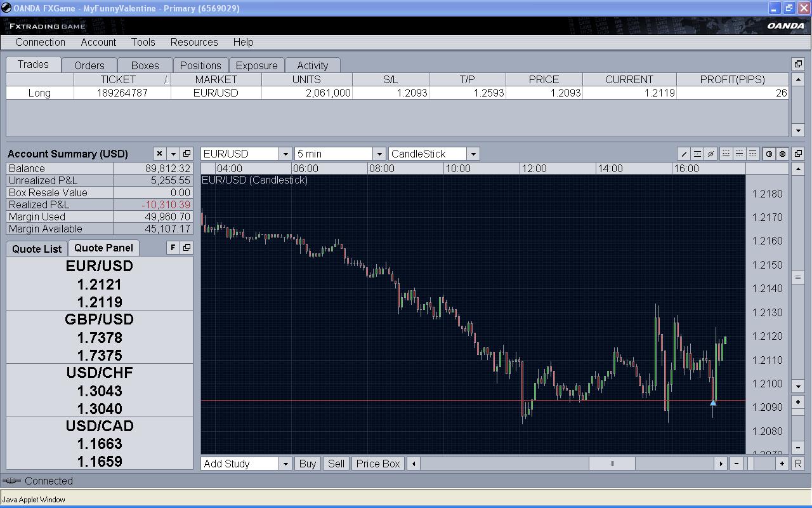Toggle the lighter dotted circle chart button

(x=769, y=154)
